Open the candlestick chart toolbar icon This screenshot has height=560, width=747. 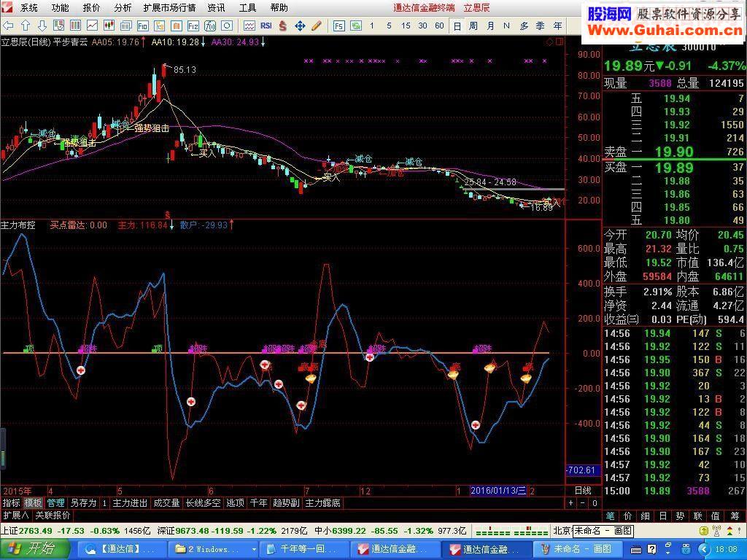click(109, 26)
